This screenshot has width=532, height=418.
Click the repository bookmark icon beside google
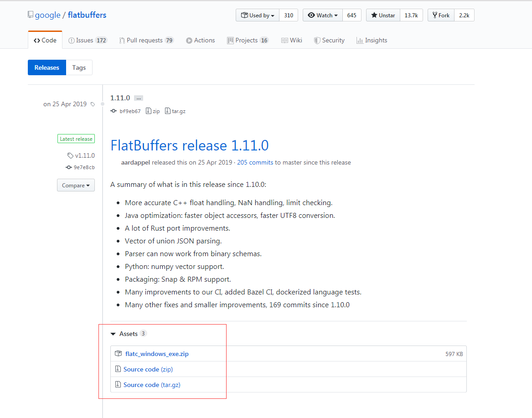(31, 14)
